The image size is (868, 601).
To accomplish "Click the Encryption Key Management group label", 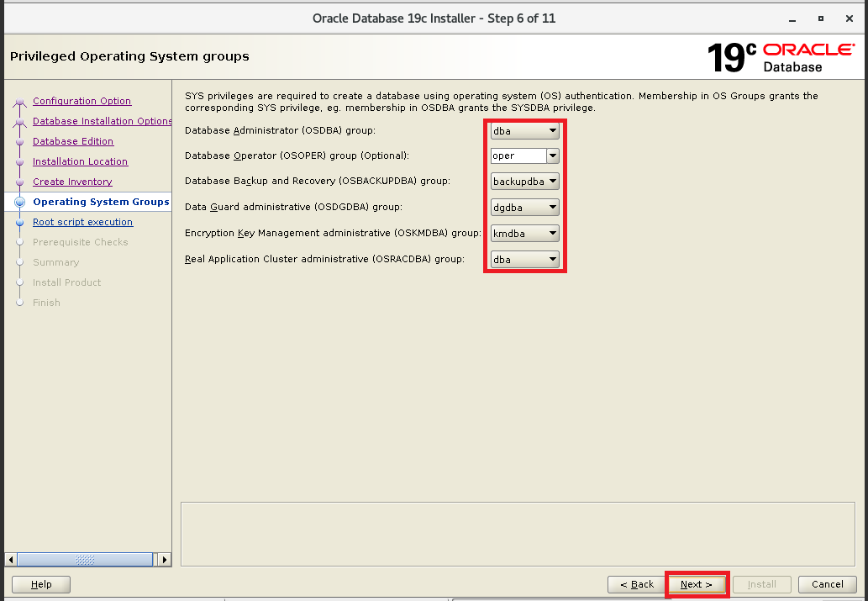I will [x=334, y=233].
